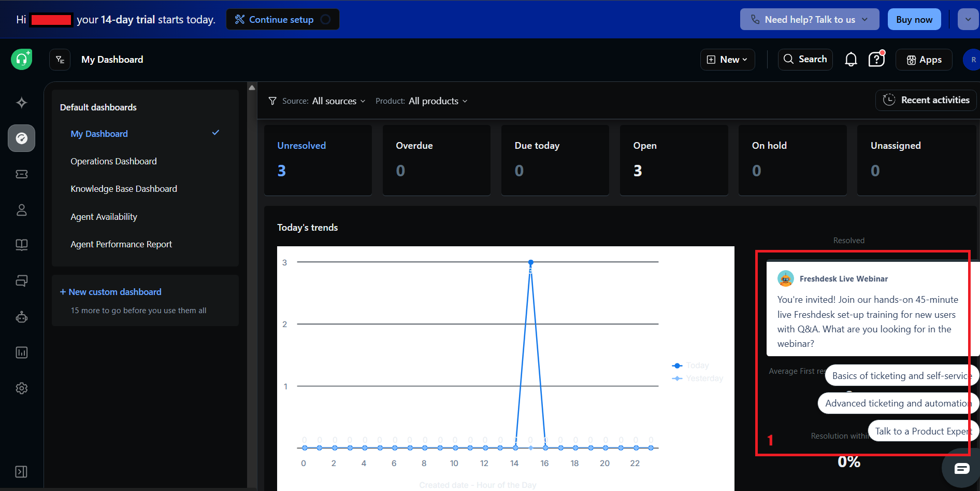Open the Search button

[805, 59]
